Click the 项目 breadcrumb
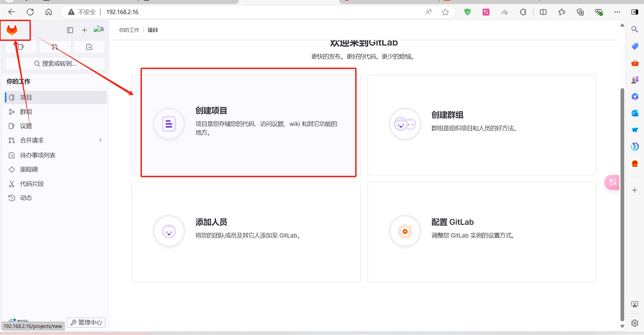This screenshot has height=335, width=644. [x=153, y=30]
